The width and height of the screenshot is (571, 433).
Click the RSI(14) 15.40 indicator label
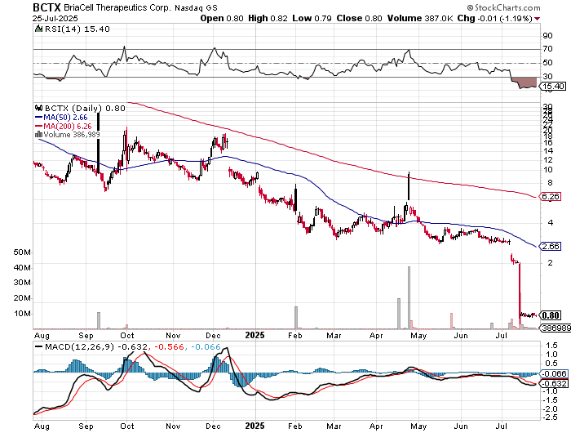tap(76, 29)
